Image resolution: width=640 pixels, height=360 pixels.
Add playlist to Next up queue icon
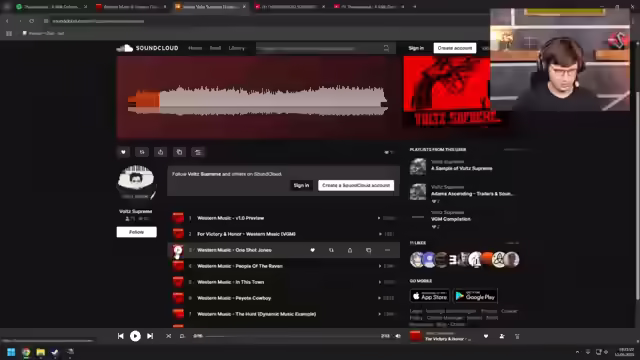click(x=198, y=152)
